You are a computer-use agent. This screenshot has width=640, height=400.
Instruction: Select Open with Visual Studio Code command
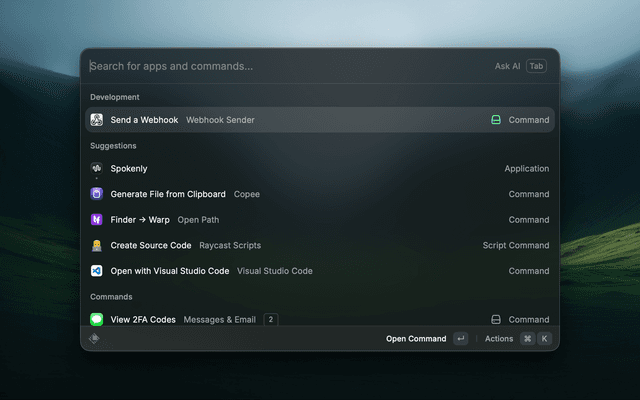pos(320,271)
